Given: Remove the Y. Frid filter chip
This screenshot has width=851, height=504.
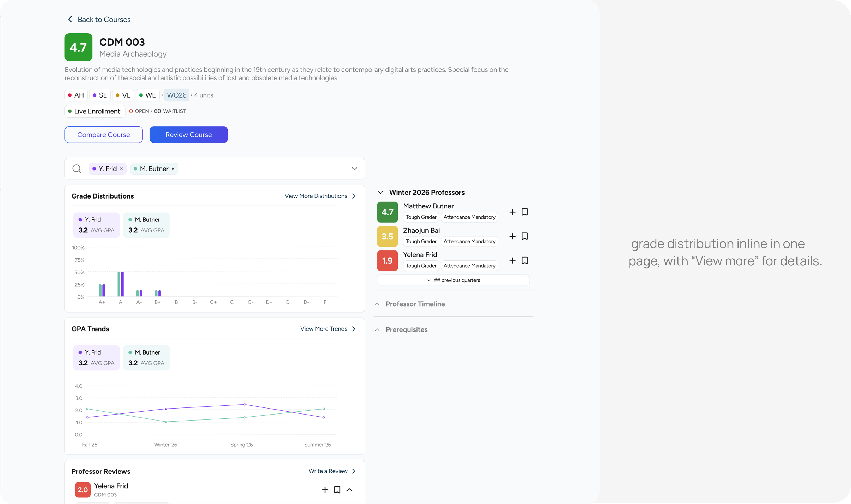Looking at the screenshot, I should pyautogui.click(x=121, y=169).
